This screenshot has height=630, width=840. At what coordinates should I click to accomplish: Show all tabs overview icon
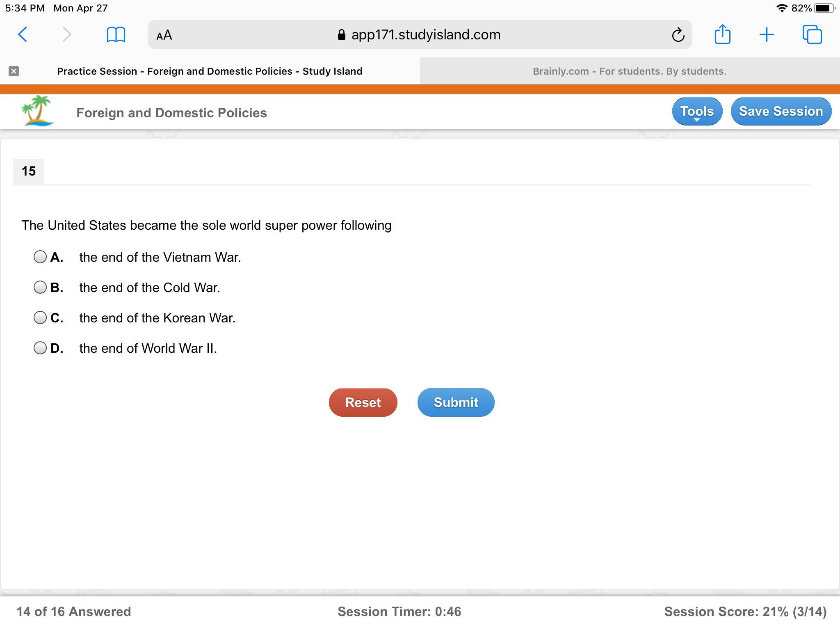pos(812,34)
